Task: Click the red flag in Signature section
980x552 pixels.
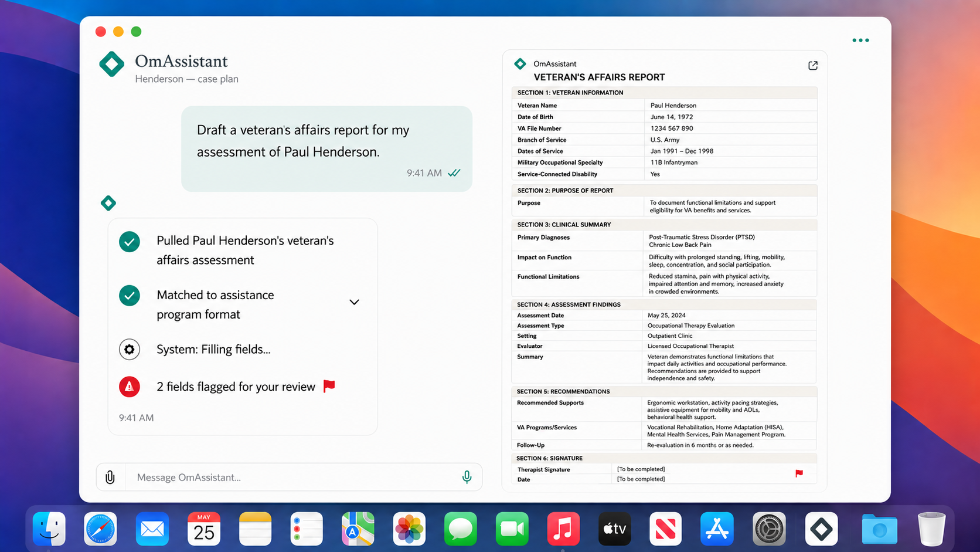Action: click(799, 473)
